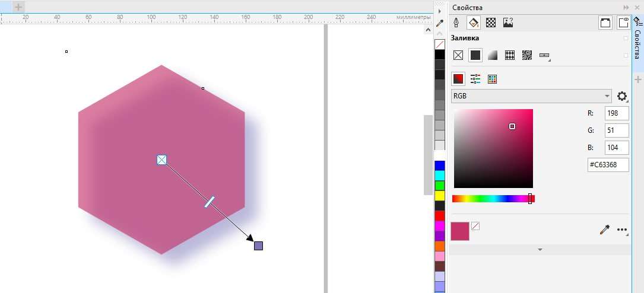Screen dimensions: 644x293
Task: Switch to color sliders view icon
Action: click(x=475, y=79)
